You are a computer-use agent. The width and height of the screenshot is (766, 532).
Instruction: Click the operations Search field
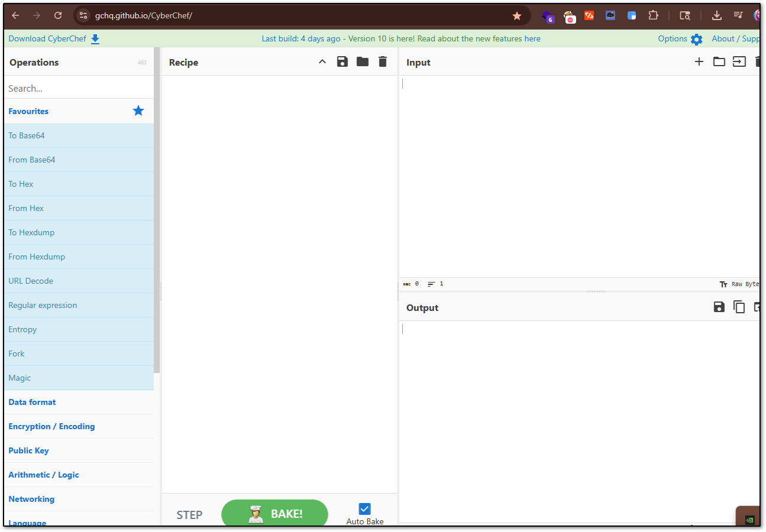[x=79, y=88]
